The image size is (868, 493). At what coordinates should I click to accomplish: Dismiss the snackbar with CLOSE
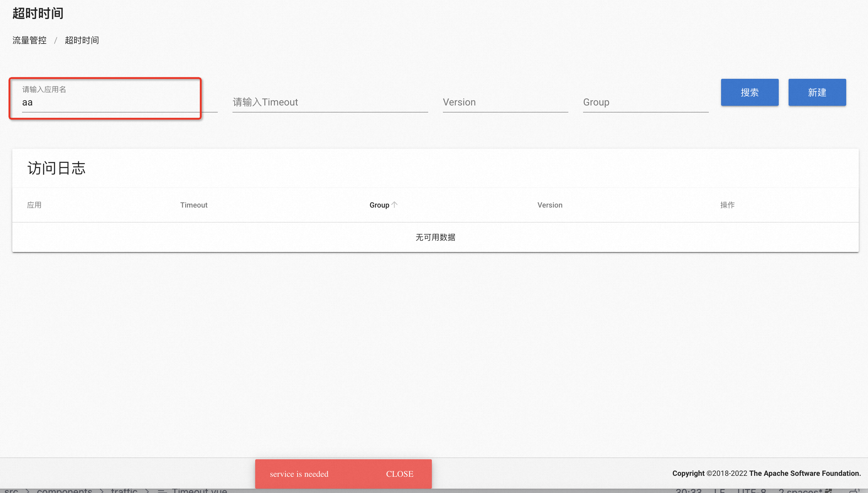pyautogui.click(x=400, y=474)
